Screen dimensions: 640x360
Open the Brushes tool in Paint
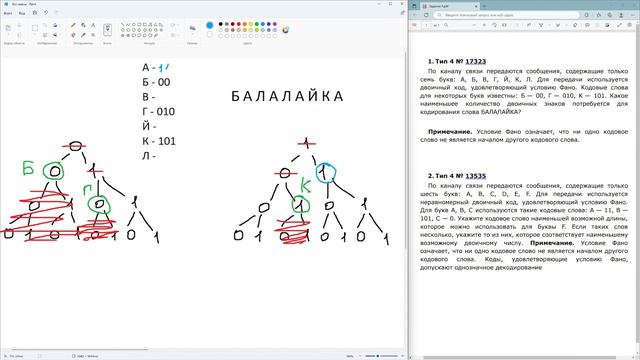(x=107, y=29)
